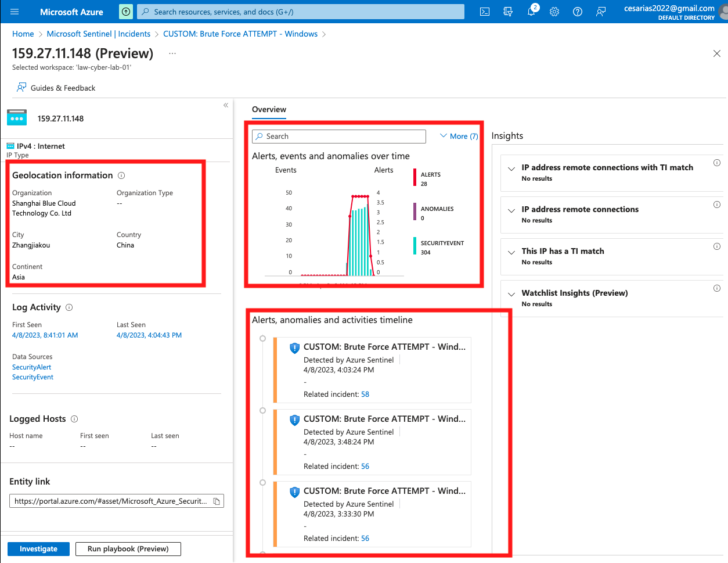Click the purple ANOMALIES legend swatch
Viewport: 728px width, 563px height.
click(x=415, y=212)
